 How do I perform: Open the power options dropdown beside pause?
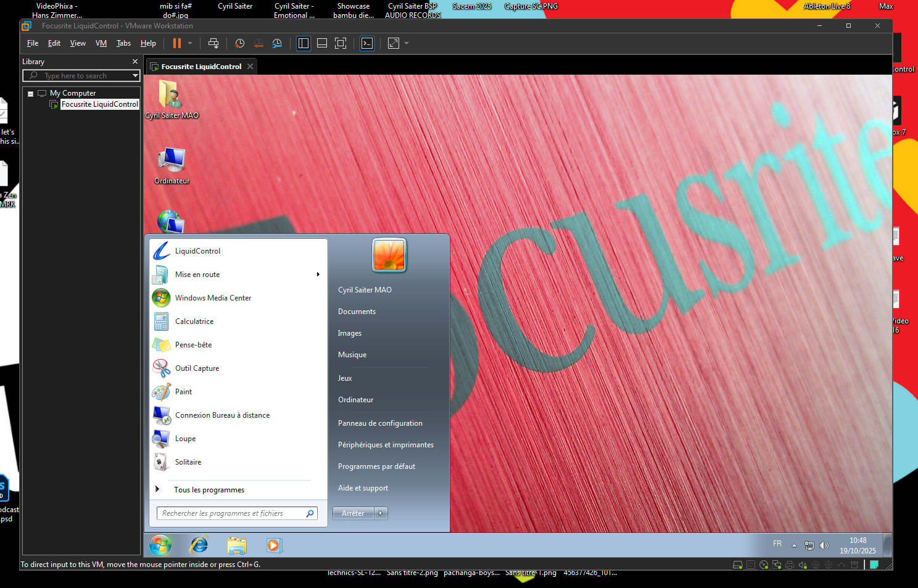point(190,43)
